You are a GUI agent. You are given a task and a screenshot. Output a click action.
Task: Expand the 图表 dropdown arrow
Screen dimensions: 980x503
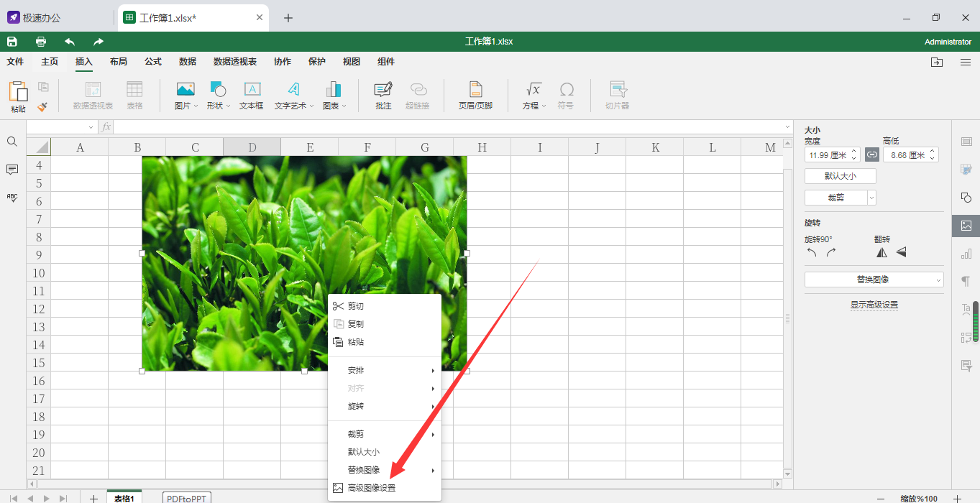click(x=344, y=106)
